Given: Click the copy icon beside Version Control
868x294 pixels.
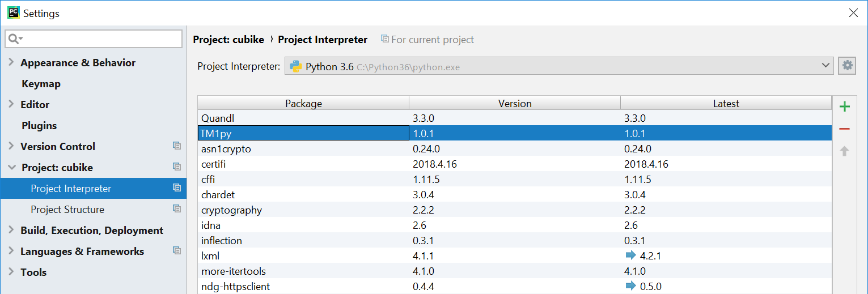Looking at the screenshot, I should pos(177,146).
